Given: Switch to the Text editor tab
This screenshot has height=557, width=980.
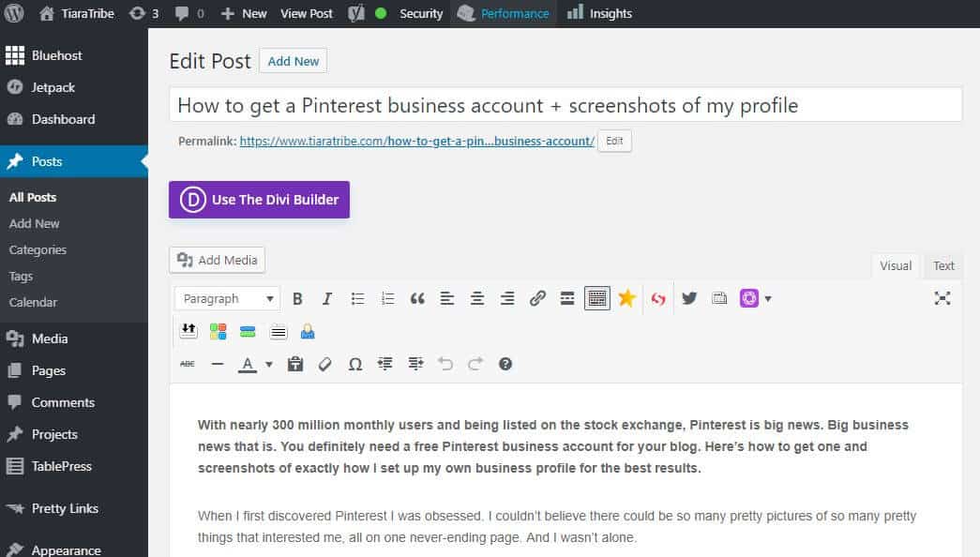Looking at the screenshot, I should point(943,265).
